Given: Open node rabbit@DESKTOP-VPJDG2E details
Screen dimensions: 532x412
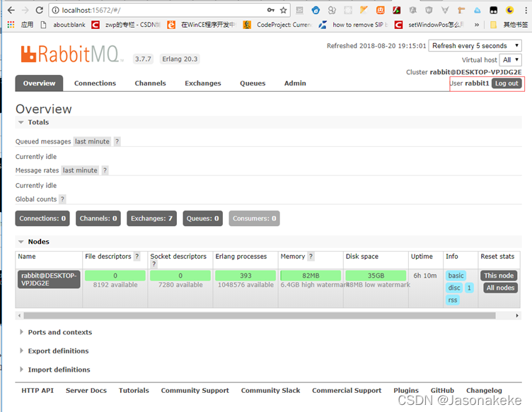Looking at the screenshot, I should 49,279.
